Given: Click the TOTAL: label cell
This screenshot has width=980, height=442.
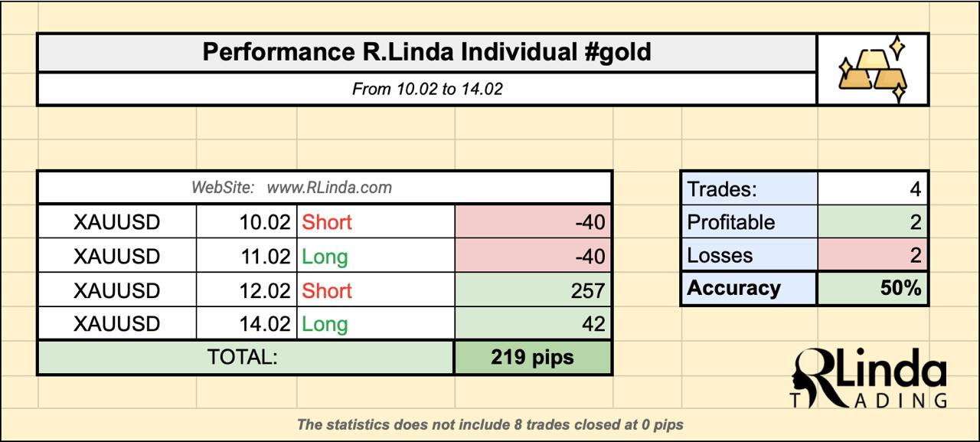Looking at the screenshot, I should [246, 358].
